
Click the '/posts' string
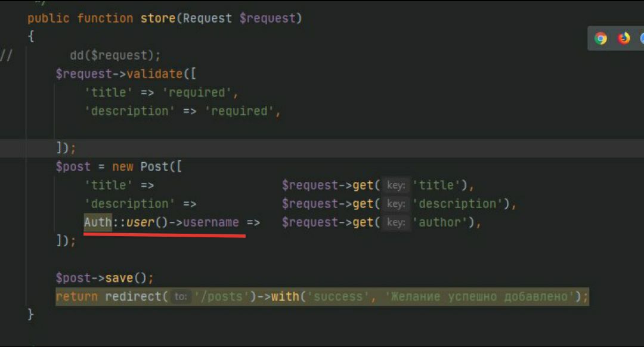(x=222, y=296)
